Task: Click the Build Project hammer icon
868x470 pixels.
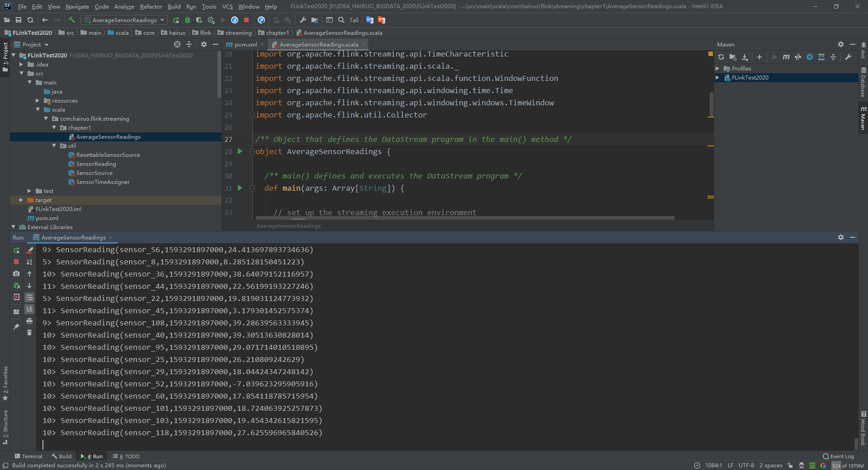Action: tap(71, 20)
